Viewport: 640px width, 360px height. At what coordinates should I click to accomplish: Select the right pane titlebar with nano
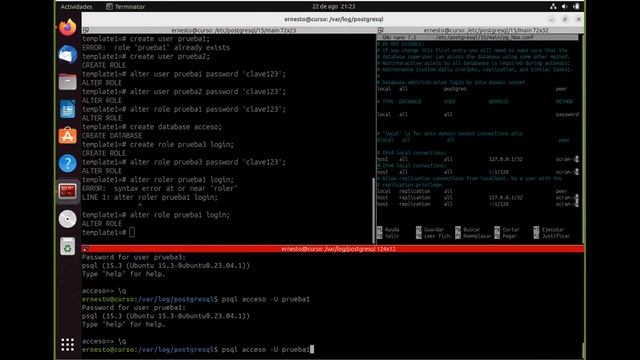coord(480,30)
